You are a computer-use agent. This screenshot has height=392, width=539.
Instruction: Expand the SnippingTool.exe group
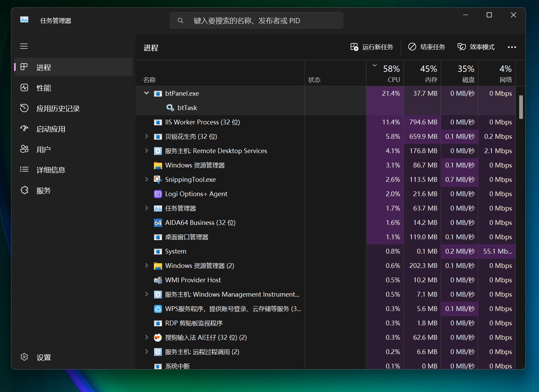click(x=146, y=179)
